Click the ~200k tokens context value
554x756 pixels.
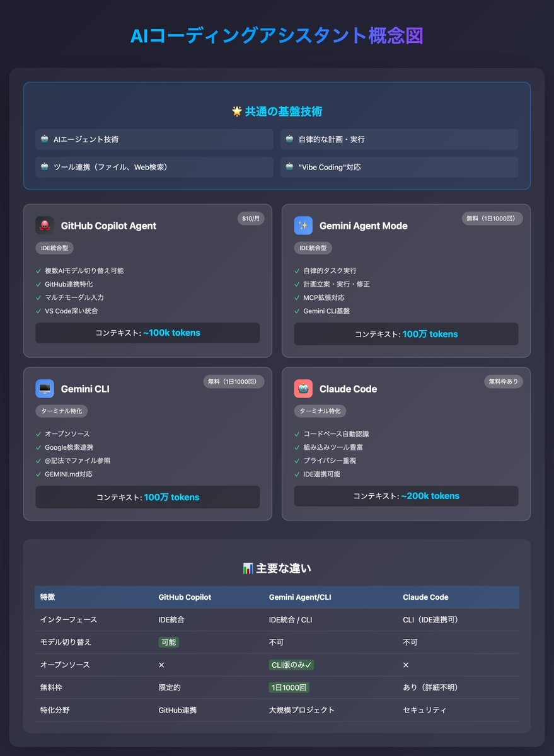[430, 496]
